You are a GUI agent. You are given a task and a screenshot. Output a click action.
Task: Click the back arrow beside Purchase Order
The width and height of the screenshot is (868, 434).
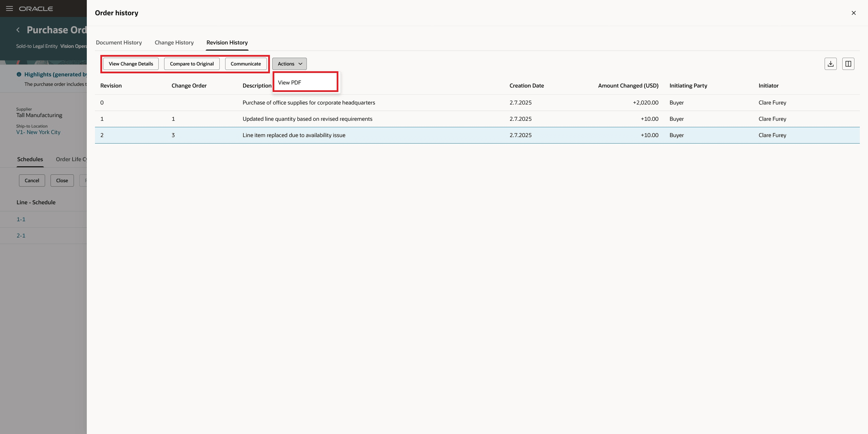(x=18, y=30)
